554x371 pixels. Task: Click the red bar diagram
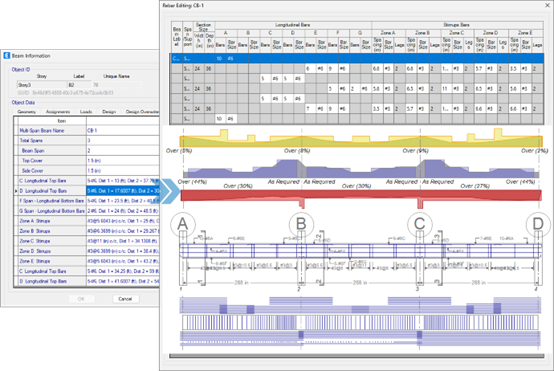[361, 195]
